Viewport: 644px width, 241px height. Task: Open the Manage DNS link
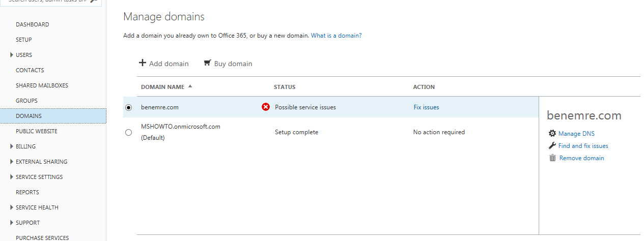pos(576,134)
